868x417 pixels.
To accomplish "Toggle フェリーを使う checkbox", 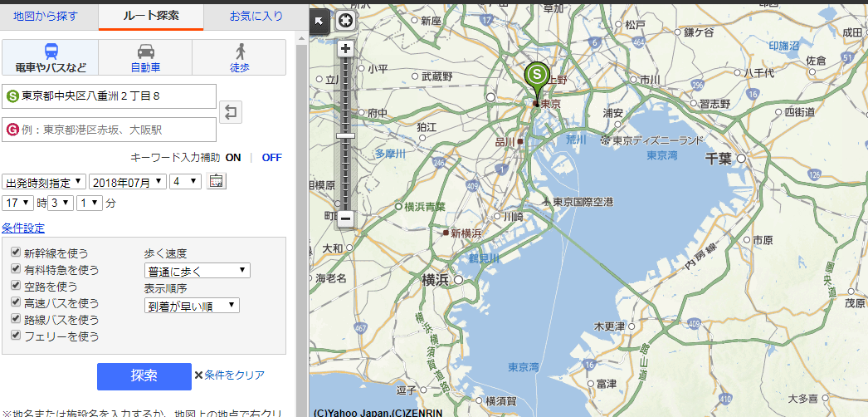I will 16,335.
